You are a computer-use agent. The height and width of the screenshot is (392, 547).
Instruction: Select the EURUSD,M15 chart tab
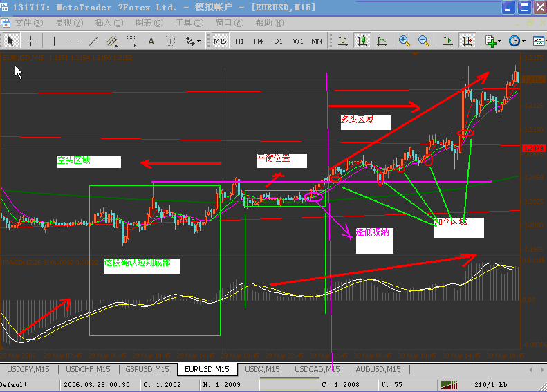207,369
